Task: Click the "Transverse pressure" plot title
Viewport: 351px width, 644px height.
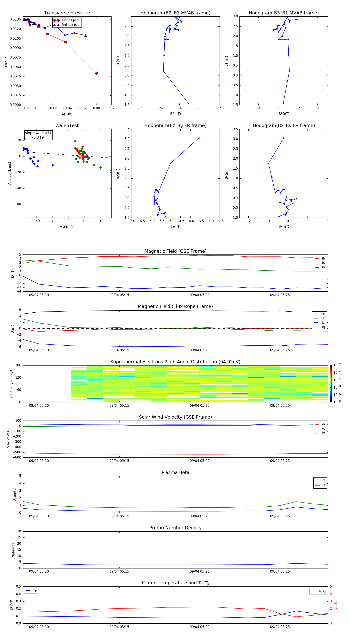Action: 67,13
